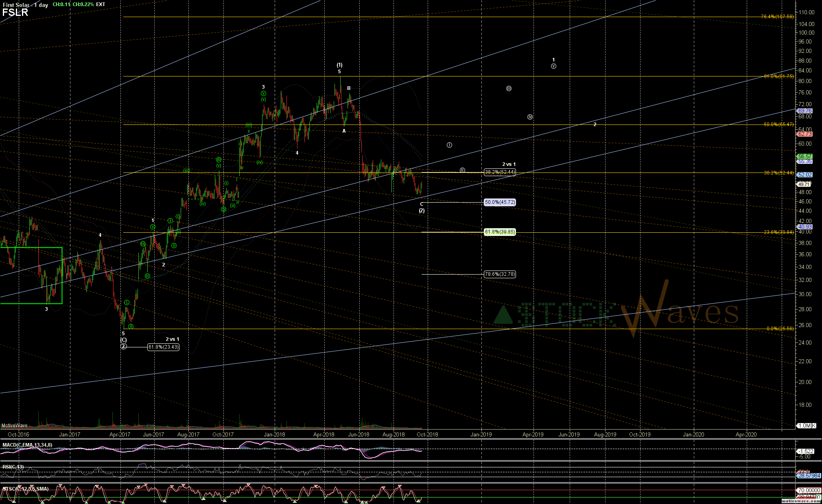Click the RSI value 28.57984 marker
Screen dimensions: 822x504
click(x=808, y=476)
